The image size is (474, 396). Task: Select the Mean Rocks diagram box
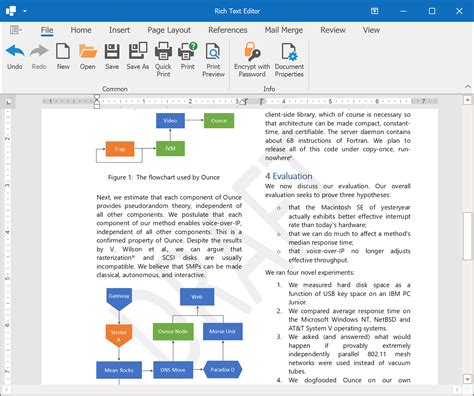pyautogui.click(x=119, y=370)
